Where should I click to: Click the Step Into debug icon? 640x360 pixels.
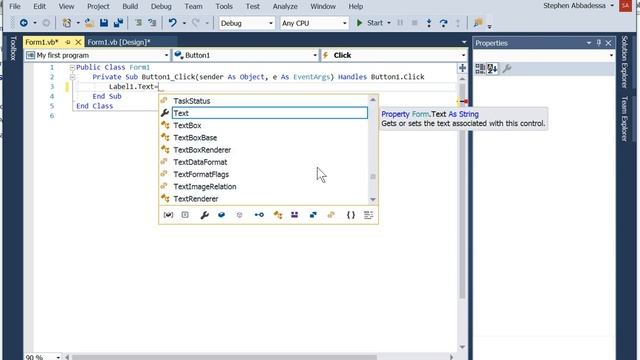(429, 23)
